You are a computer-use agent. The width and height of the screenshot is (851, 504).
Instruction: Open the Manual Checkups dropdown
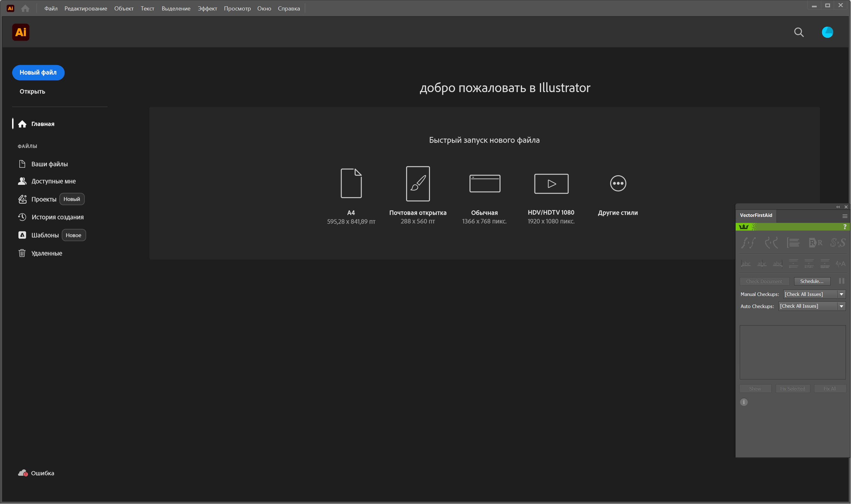point(814,294)
